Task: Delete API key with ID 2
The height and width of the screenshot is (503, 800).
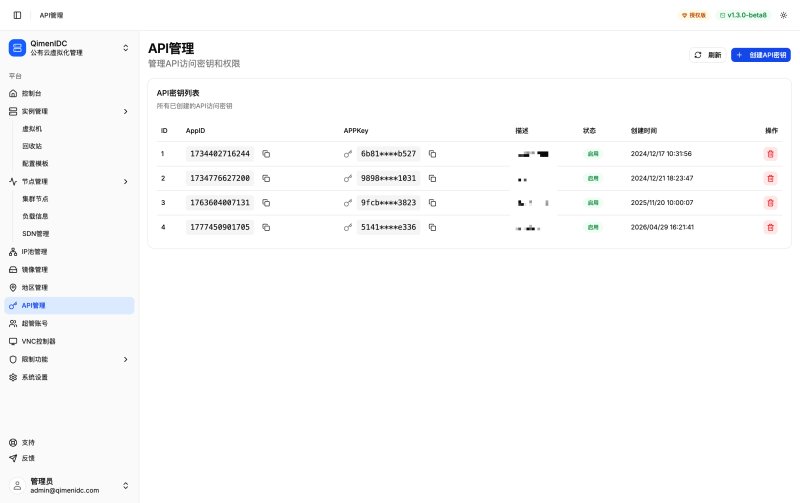Action: tap(770, 178)
